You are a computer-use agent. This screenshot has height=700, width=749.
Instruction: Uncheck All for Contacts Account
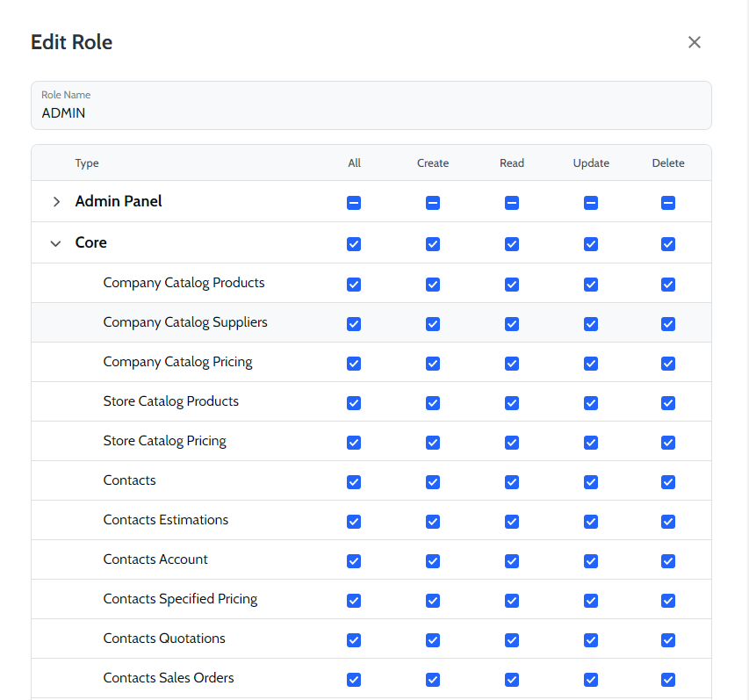point(354,561)
